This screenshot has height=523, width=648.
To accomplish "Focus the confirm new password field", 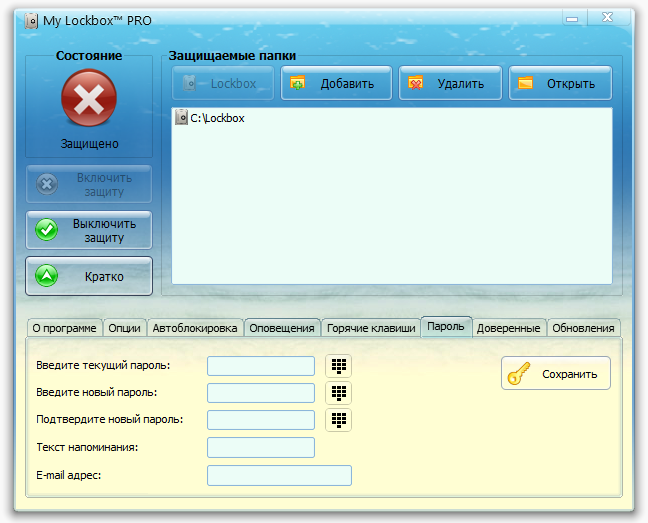I will coord(261,420).
